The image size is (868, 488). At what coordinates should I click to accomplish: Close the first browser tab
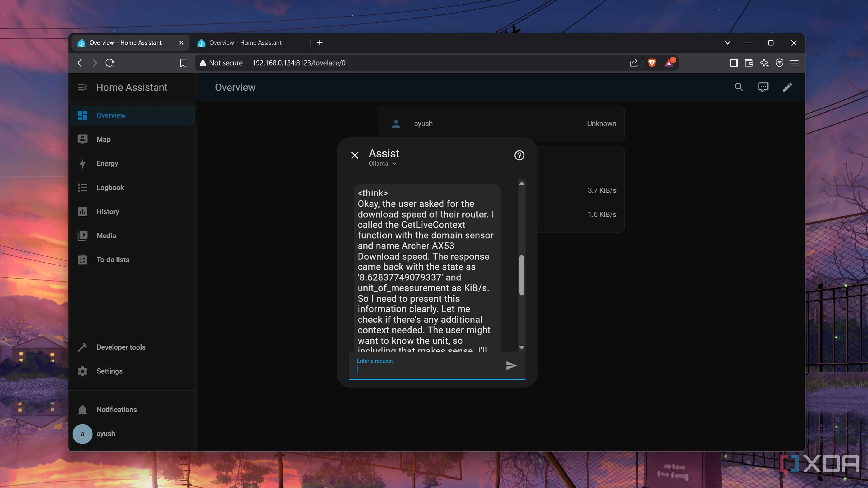[181, 43]
